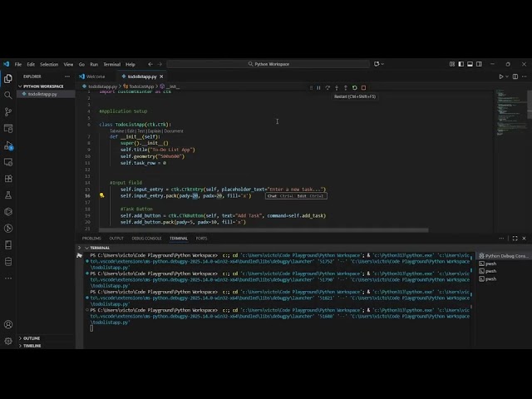The image size is (532, 399).
Task: Stop the debug session
Action: [x=364, y=88]
